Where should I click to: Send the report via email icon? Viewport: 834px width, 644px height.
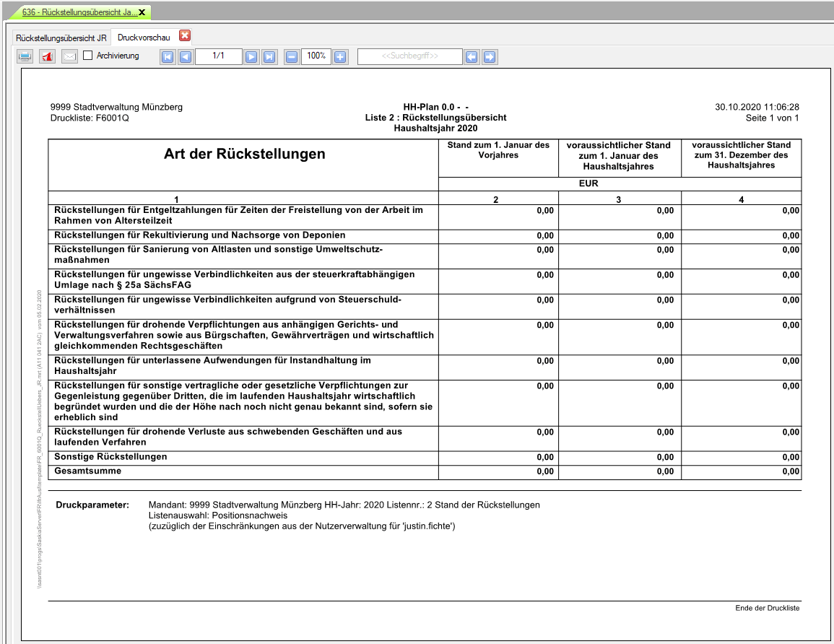(x=69, y=56)
